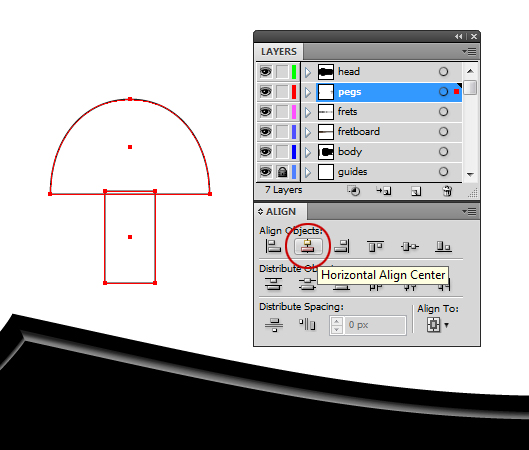Click the Vertical Align Center icon

[410, 247]
